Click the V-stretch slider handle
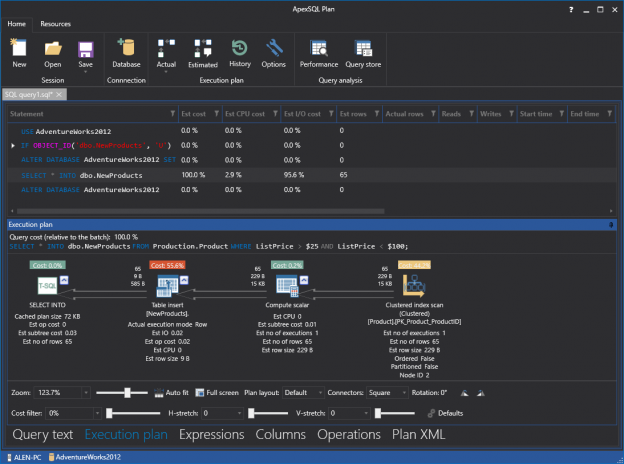Image resolution: width=624 pixels, height=464 pixels. pos(378,413)
